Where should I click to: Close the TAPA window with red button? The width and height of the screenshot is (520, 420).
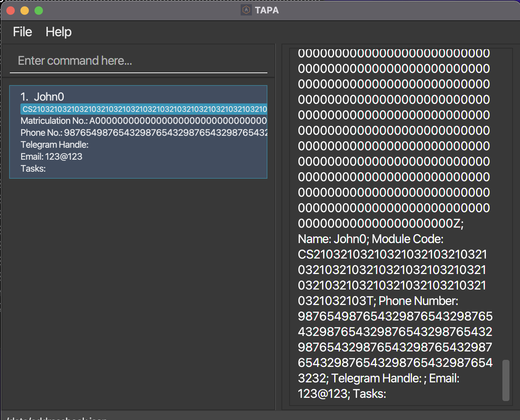click(x=11, y=11)
